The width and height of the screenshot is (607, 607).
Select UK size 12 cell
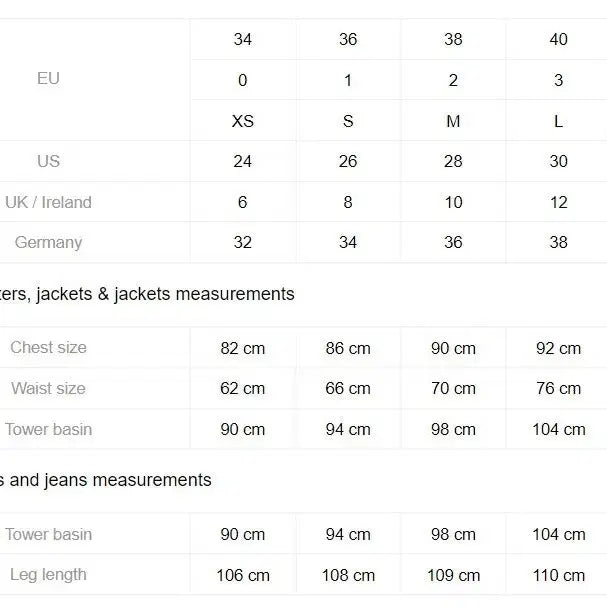(x=559, y=202)
